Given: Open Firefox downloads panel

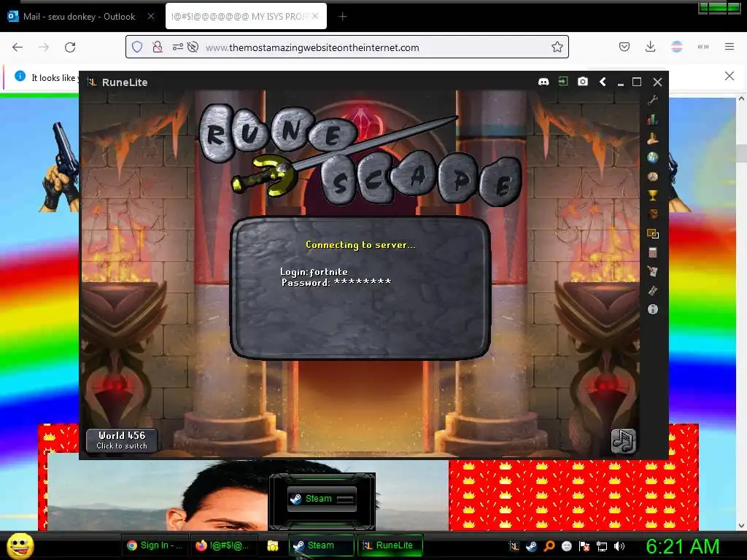Looking at the screenshot, I should [x=650, y=47].
